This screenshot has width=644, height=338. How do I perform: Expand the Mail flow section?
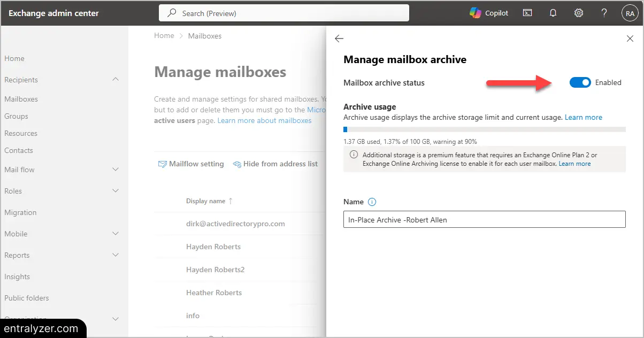pyautogui.click(x=116, y=170)
